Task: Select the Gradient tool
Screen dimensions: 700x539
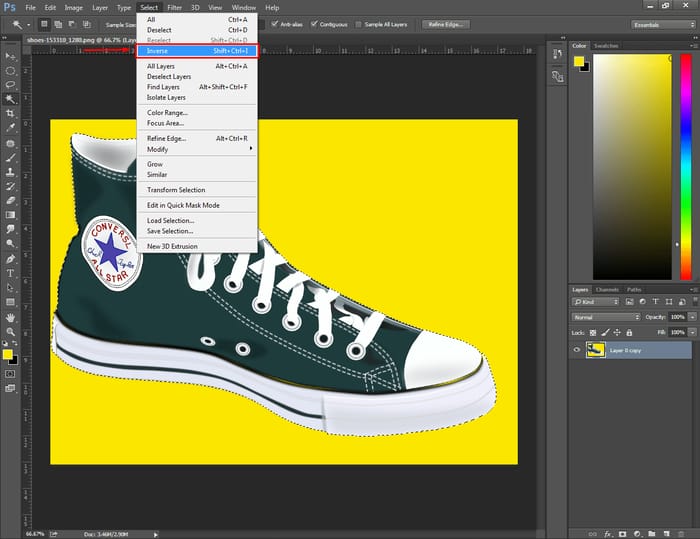Action: 10,215
